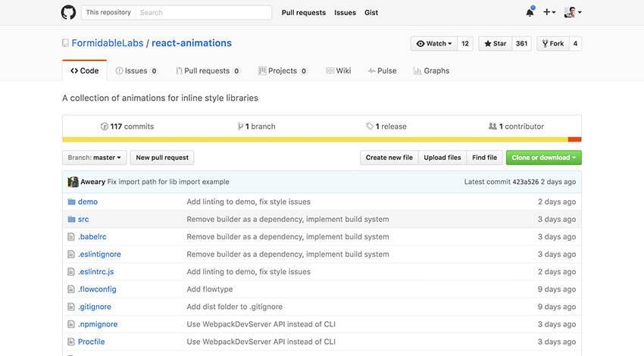Toggle Watch on this repository
The width and height of the screenshot is (644, 356).
click(433, 43)
